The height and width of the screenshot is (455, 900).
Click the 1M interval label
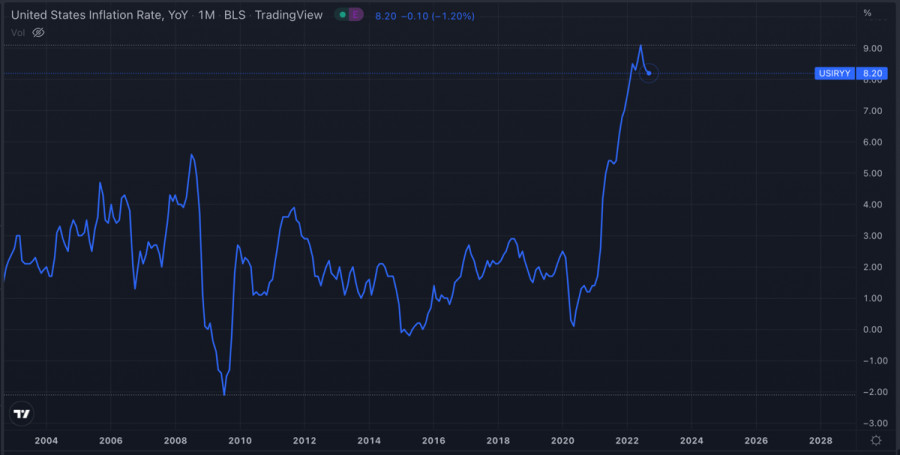207,15
